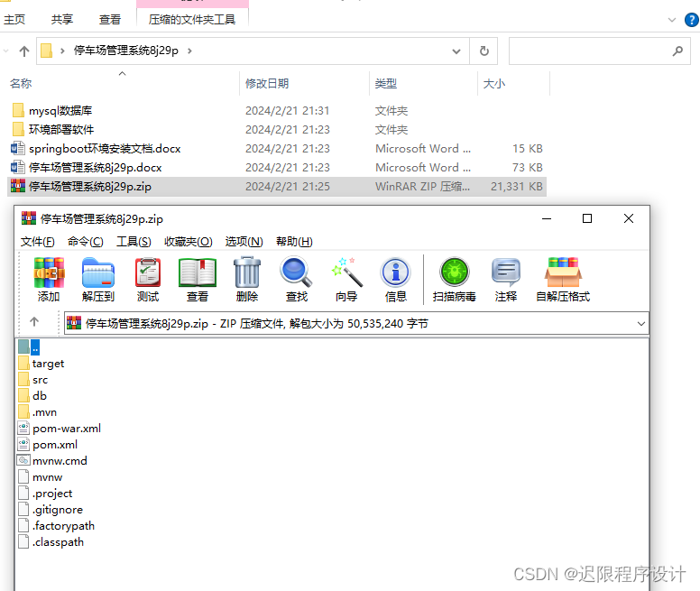Image resolution: width=700 pixels, height=591 pixels.
Task: Click the blue help question mark icon
Action: point(692,20)
